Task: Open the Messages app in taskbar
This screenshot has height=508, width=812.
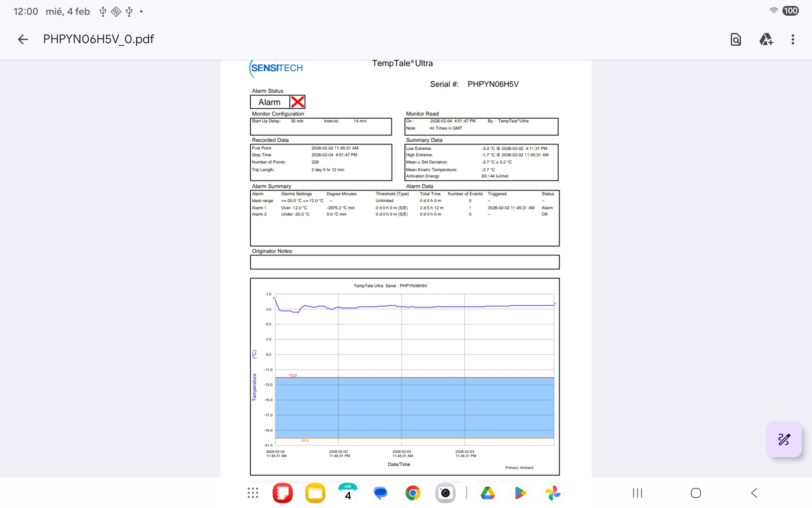Action: (380, 493)
